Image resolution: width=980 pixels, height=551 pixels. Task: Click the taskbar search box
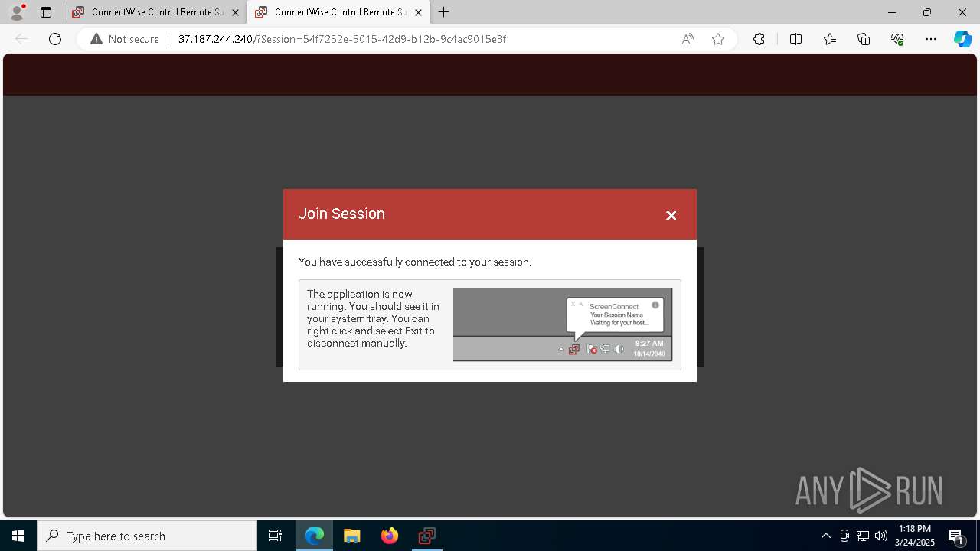click(x=147, y=536)
